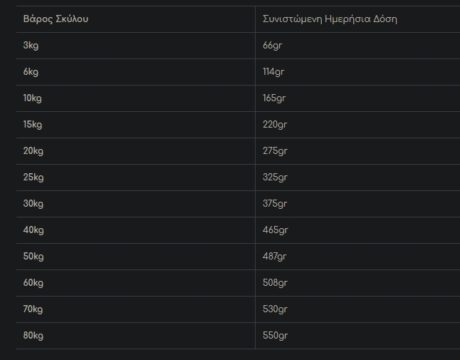Click the 530gr dose value

pyautogui.click(x=275, y=309)
